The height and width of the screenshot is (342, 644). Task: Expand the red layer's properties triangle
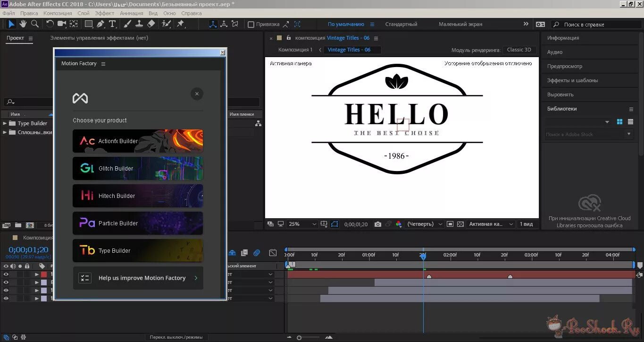click(x=37, y=274)
